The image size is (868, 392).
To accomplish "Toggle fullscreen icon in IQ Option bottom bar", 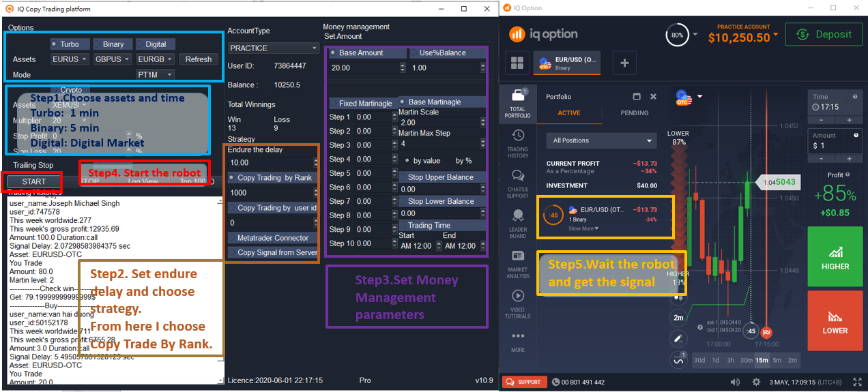I will pyautogui.click(x=857, y=382).
